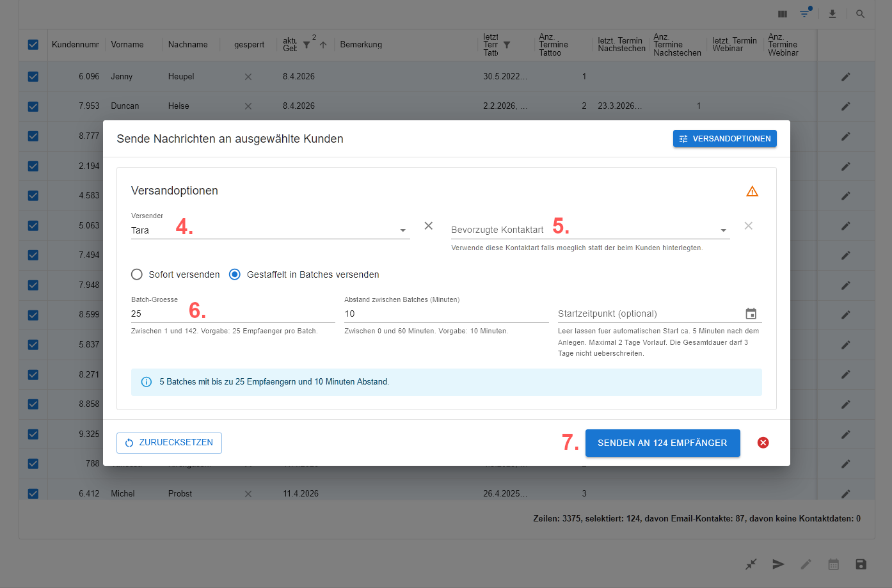Click gesperrt X in Michel Probst row
This screenshot has width=892, height=588.
[x=248, y=494]
